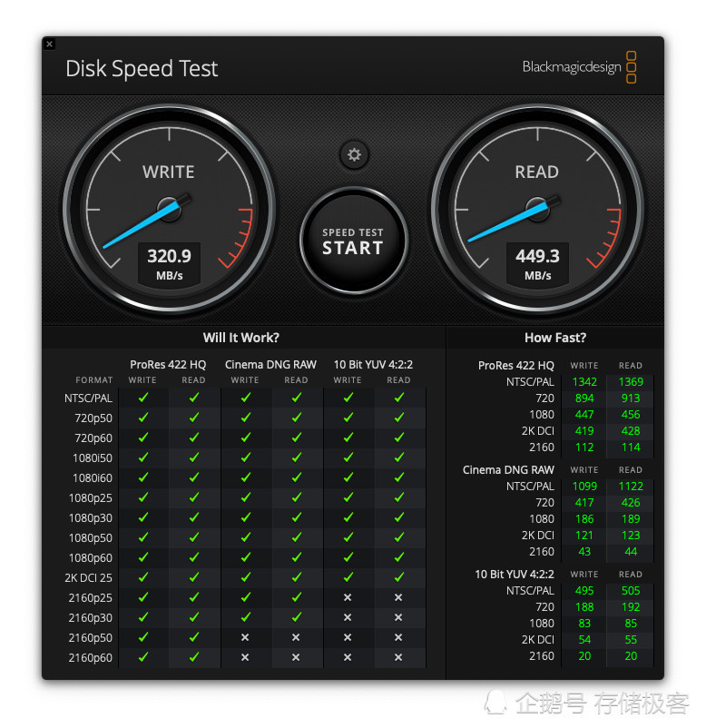The image size is (706, 728).
Task: Click ProRes 422 HQ write checkmark for NTSC/PAL
Action: click(143, 398)
